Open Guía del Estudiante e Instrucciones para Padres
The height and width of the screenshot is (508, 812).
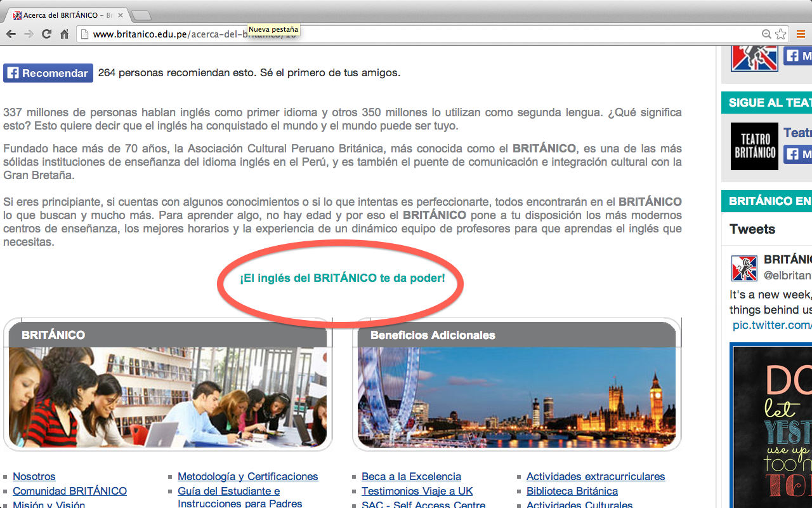240,497
